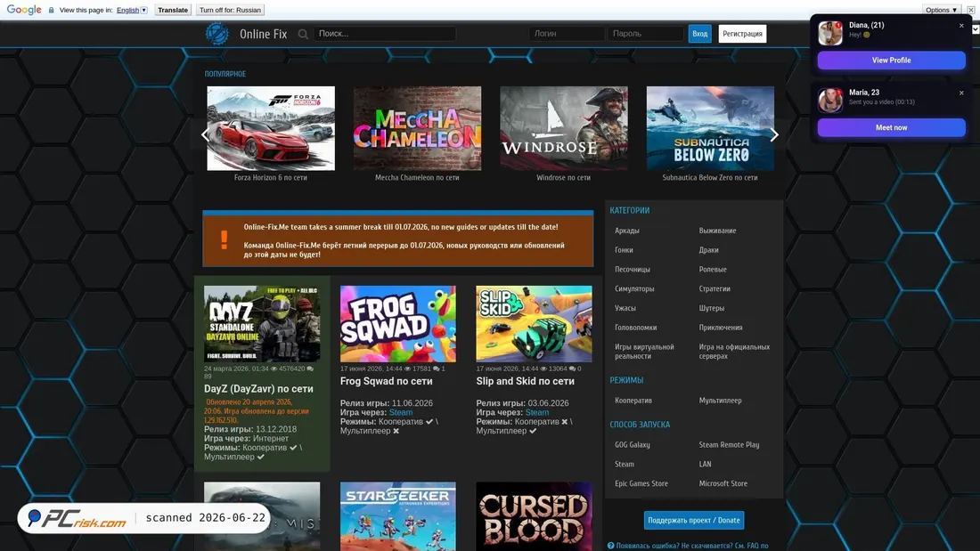Click the Вход login button
Screen dimensions: 980x551
[700, 34]
